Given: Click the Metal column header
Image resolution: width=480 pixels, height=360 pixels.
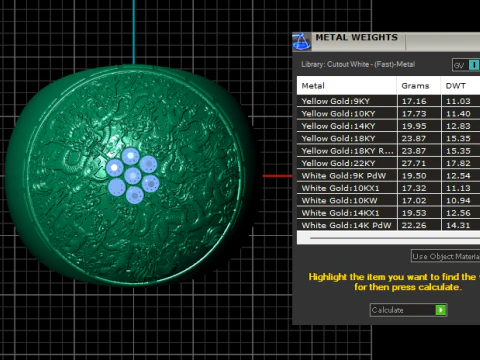Looking at the screenshot, I should 347,86.
